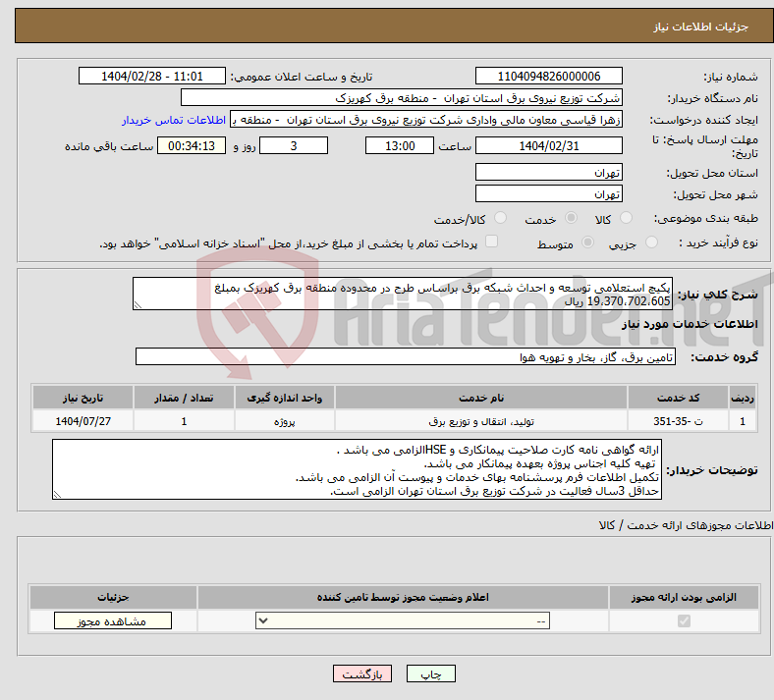This screenshot has height=700, width=774.
Task: Click the deadline date field 1404/02/31
Action: point(548,146)
